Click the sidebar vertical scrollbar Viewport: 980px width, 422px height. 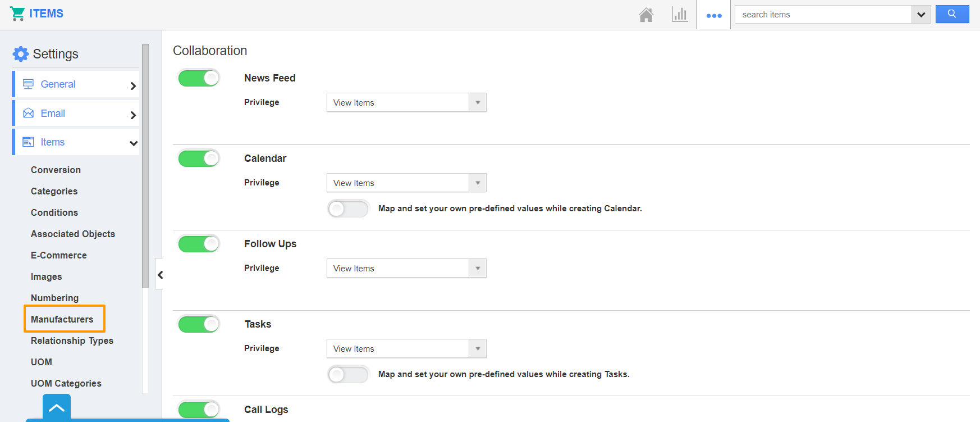pyautogui.click(x=145, y=166)
